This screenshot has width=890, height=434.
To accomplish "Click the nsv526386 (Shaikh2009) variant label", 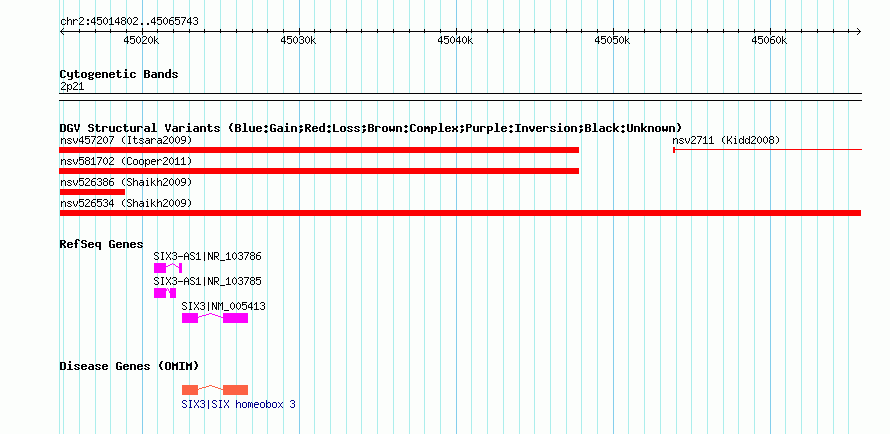I will pyautogui.click(x=126, y=183).
